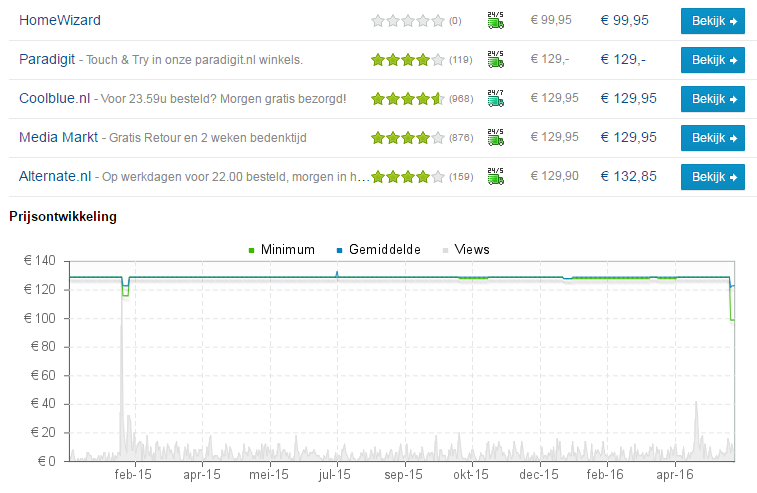Click Bekijk button for Coolblue.nl
This screenshot has width=757, height=493.
(x=713, y=99)
